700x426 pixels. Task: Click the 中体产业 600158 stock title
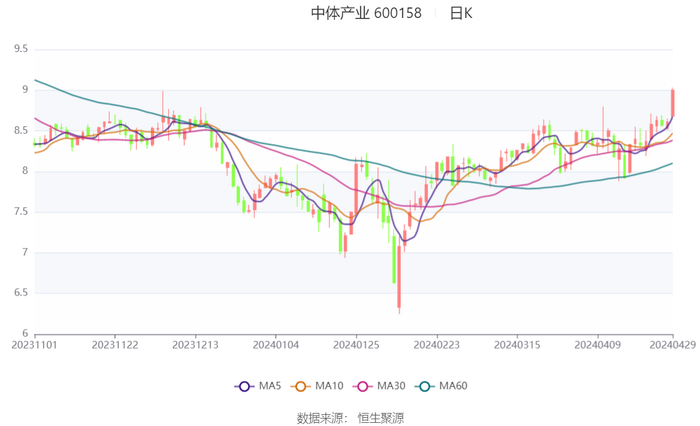[x=366, y=14]
